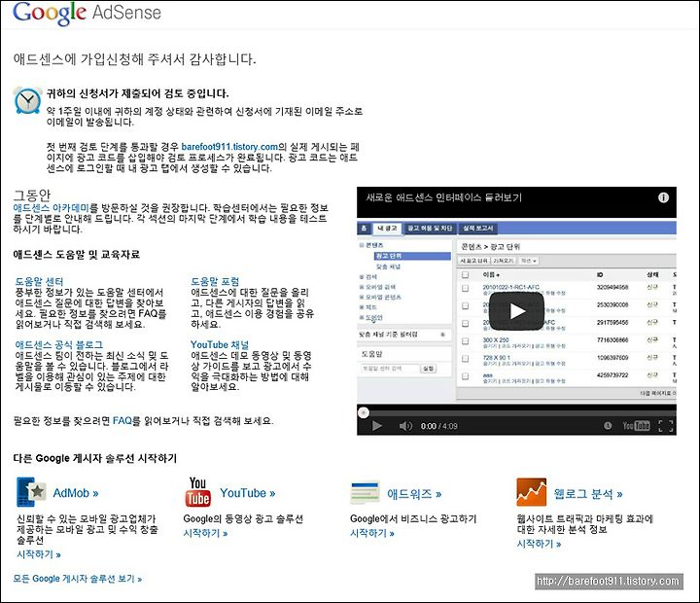Click the red YouTube logo icon in solutions

click(x=197, y=492)
